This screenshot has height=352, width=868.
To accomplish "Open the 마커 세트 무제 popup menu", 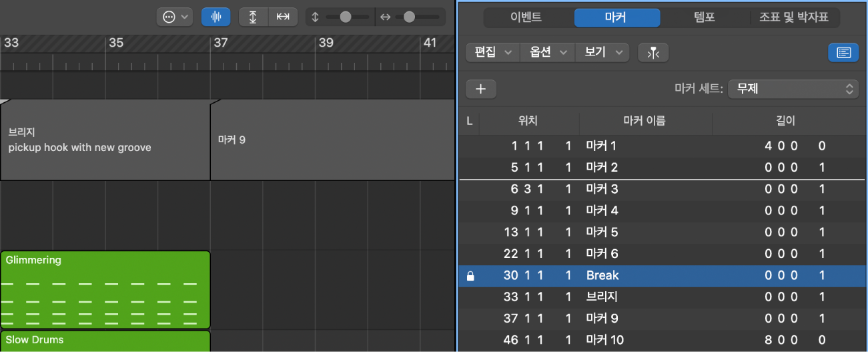I will pos(793,88).
